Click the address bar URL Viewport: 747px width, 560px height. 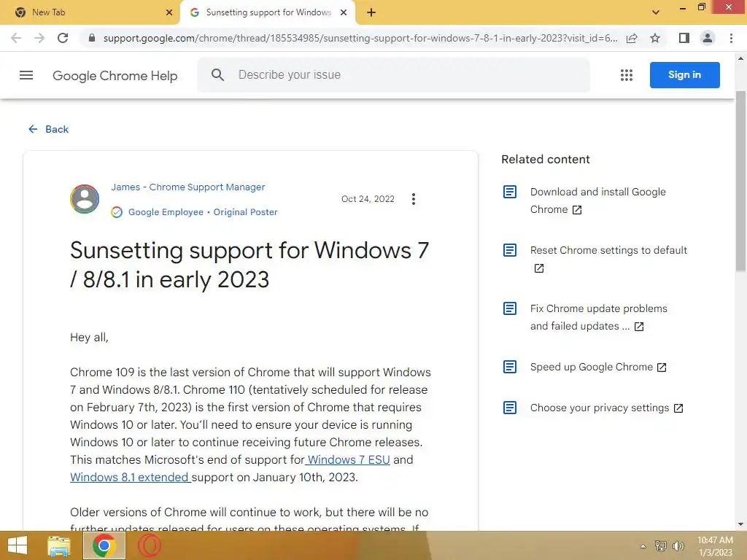tap(360, 38)
